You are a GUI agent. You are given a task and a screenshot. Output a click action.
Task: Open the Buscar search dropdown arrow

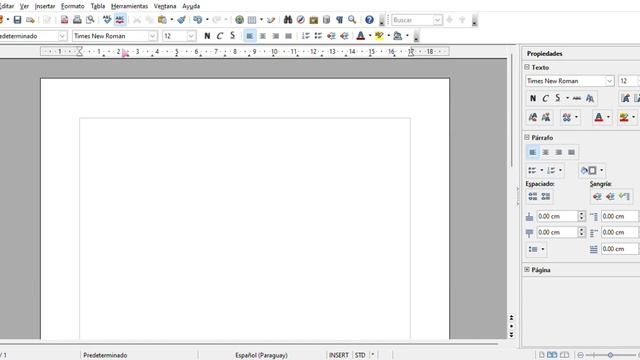click(x=437, y=20)
